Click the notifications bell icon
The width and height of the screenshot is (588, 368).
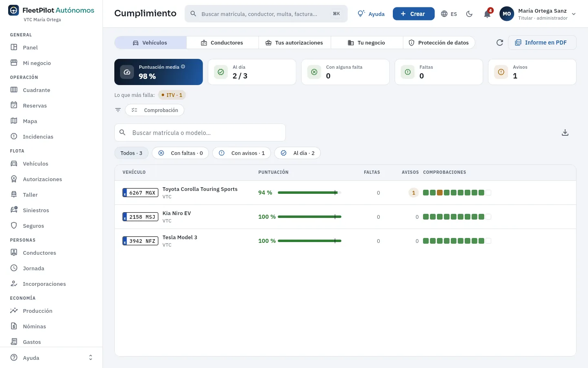pos(487,14)
